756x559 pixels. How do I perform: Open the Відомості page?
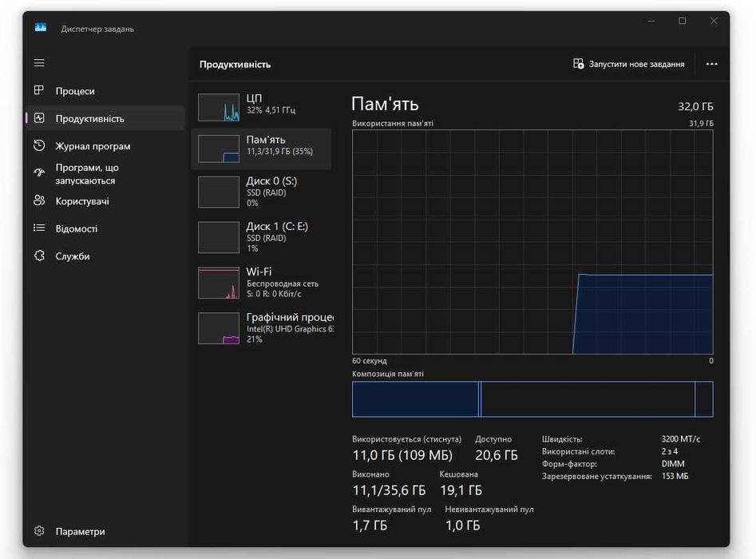[105, 228]
